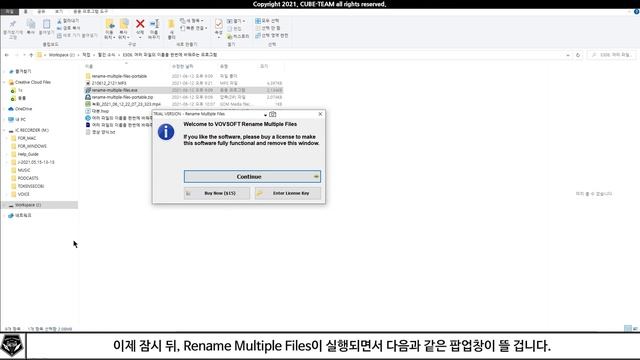The width and height of the screenshot is (640, 360).
Task: Select Help_Guide folder in navigation pane
Action: (x=24, y=154)
